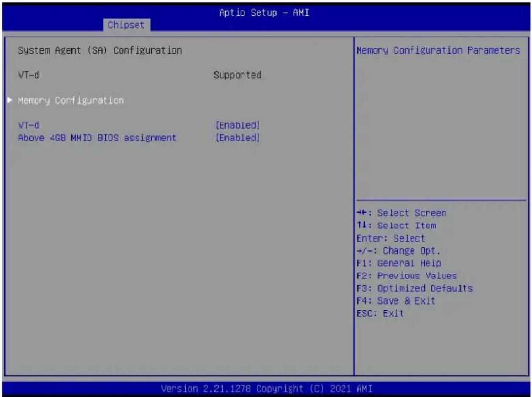Click the Enter: Select key hint
Image resolution: width=532 pixels, height=397 pixels.
click(x=391, y=238)
